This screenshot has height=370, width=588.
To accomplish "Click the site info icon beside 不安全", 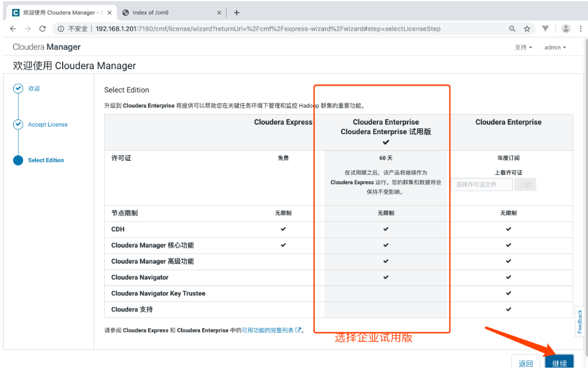I will (x=61, y=29).
